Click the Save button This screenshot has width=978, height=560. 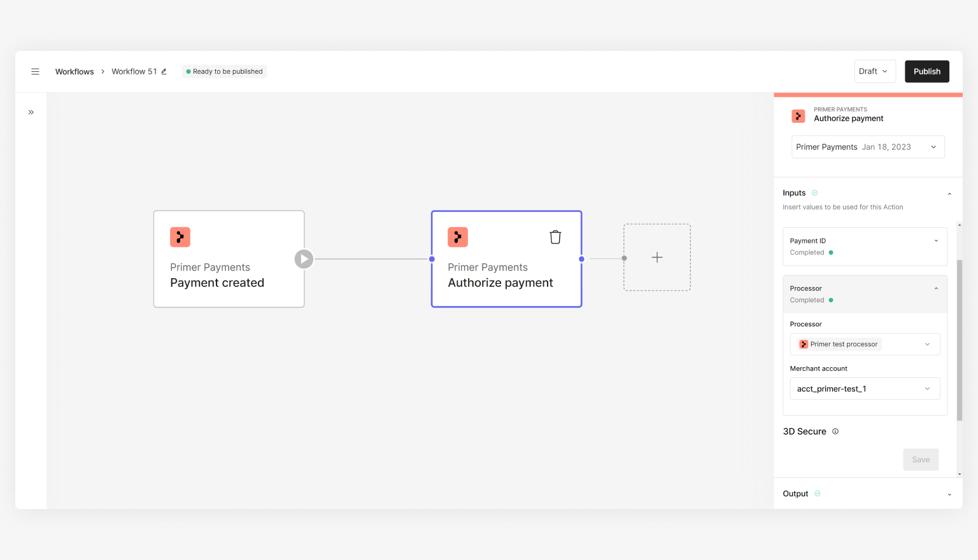point(921,459)
